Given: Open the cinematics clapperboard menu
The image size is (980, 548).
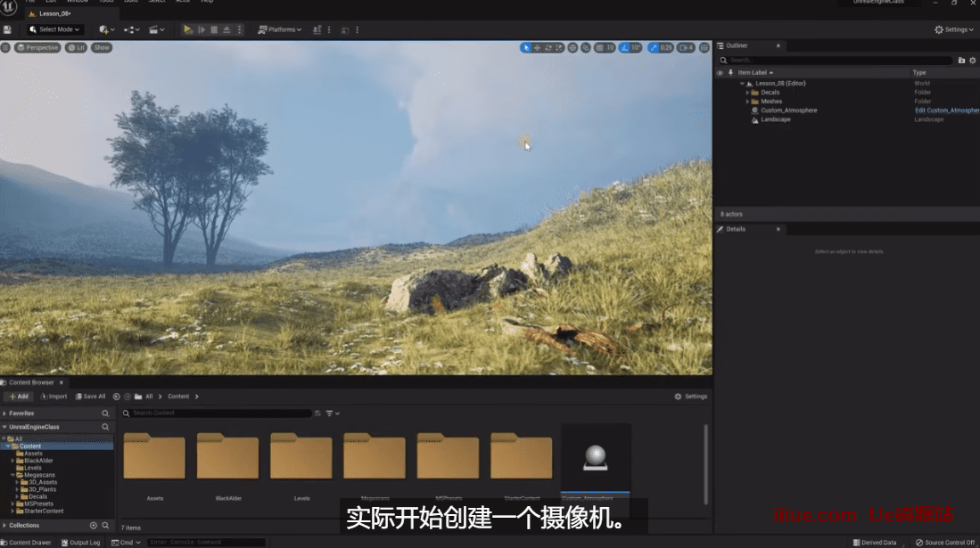Looking at the screenshot, I should click(156, 29).
